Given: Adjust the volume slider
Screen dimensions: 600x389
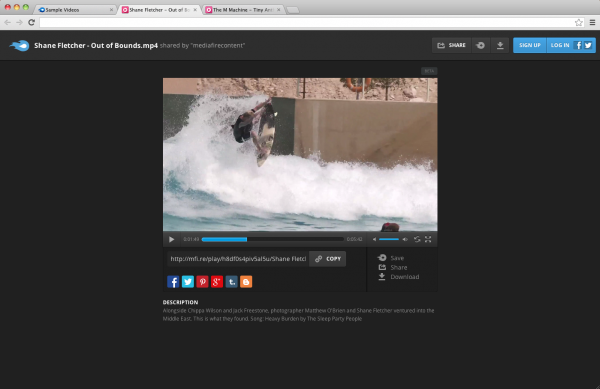Looking at the screenshot, I should pos(389,239).
